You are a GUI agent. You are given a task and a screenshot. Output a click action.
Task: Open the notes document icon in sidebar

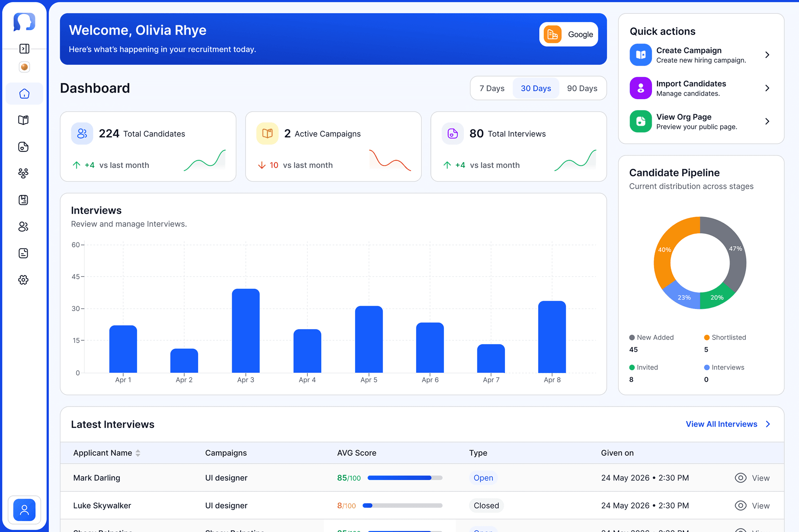point(23,253)
